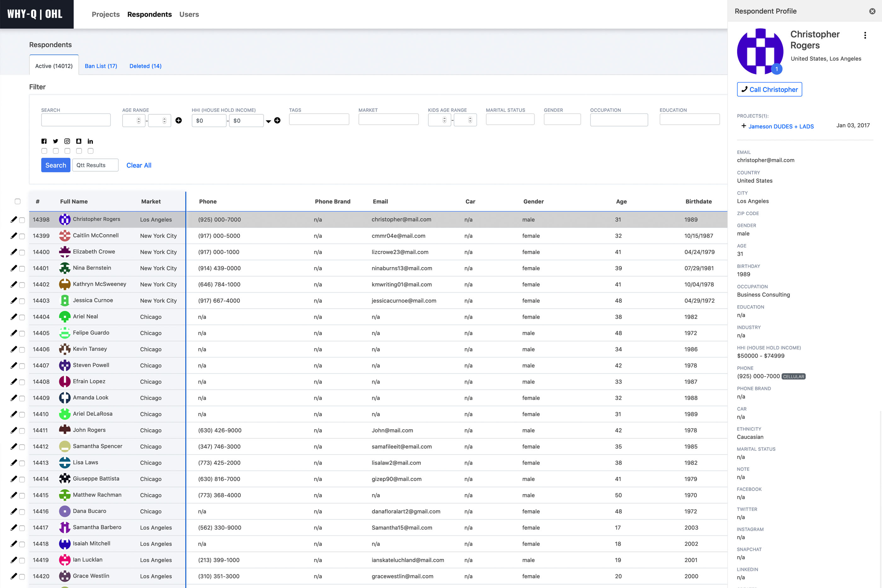Tick the checkbox under the Facebook icon
The height and width of the screenshot is (588, 882).
(44, 151)
